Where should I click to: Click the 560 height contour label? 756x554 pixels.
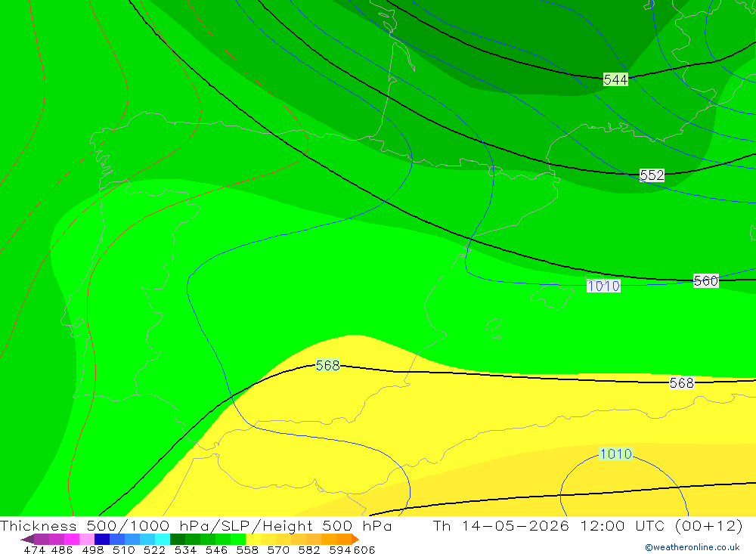point(706,280)
